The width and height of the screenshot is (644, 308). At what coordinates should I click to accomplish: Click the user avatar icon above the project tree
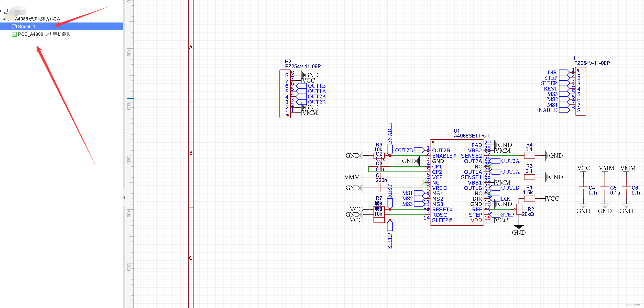(6, 11)
